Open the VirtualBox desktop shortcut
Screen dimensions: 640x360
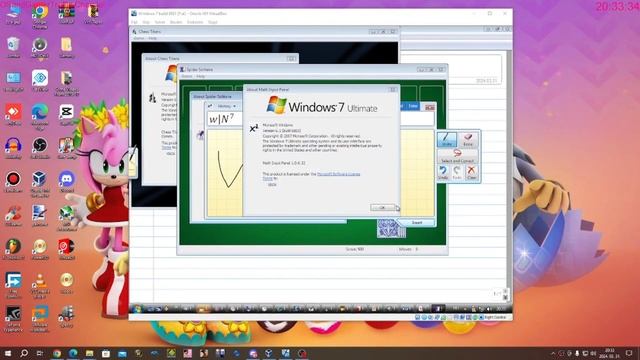click(x=40, y=184)
